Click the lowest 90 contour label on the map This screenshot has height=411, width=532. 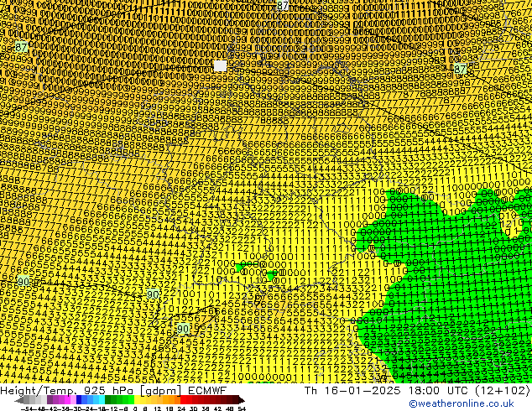pos(183,329)
